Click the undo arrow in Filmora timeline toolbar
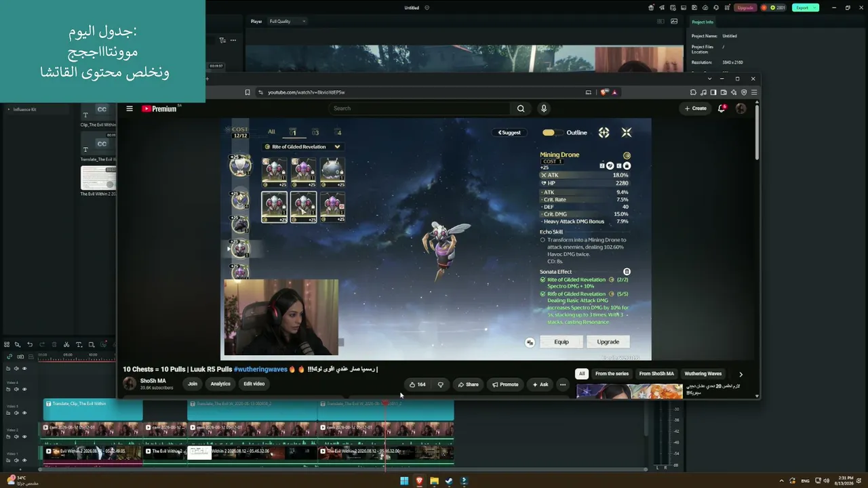The image size is (868, 488). tap(30, 344)
